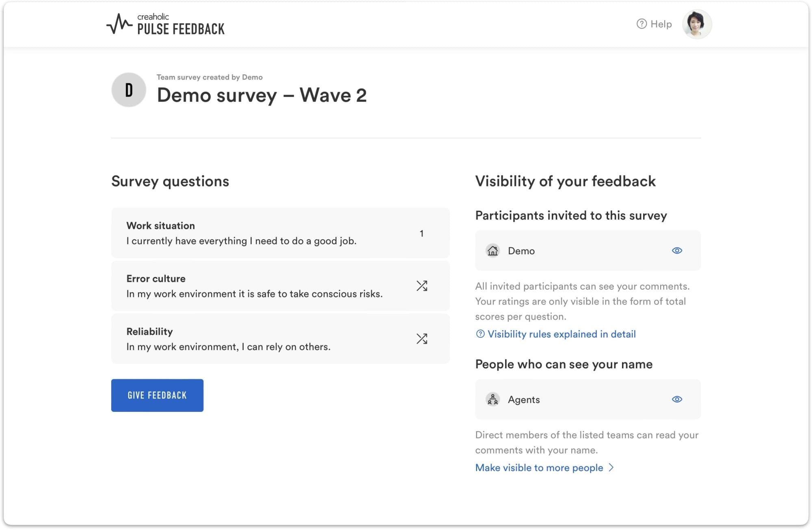Click Make visible to more people
This screenshot has width=812, height=530.
538,467
